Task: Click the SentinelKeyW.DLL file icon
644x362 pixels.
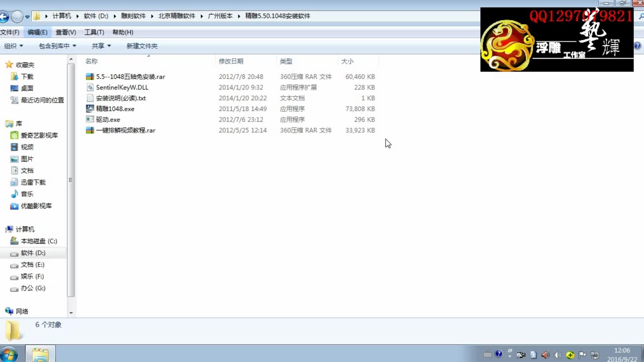Action: coord(90,87)
